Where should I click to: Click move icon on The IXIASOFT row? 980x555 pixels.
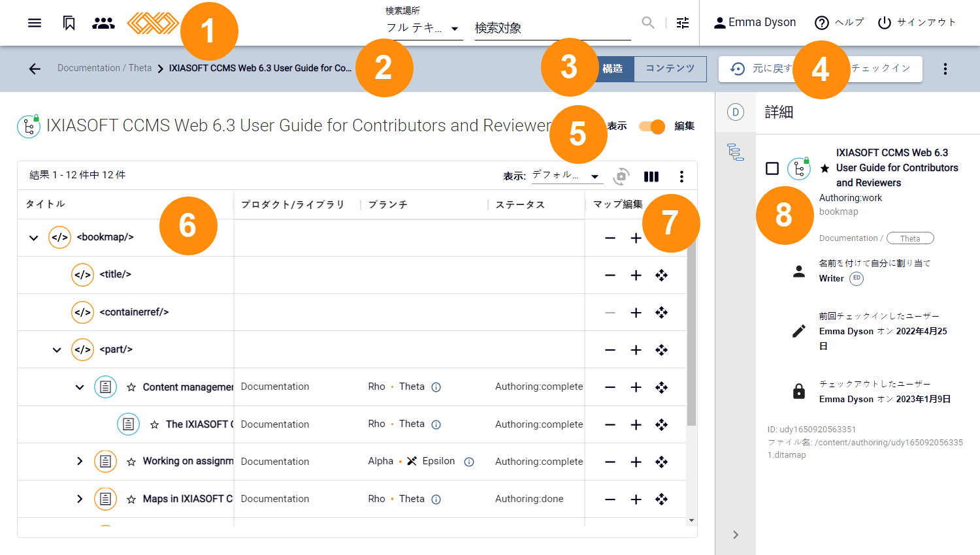tap(661, 425)
